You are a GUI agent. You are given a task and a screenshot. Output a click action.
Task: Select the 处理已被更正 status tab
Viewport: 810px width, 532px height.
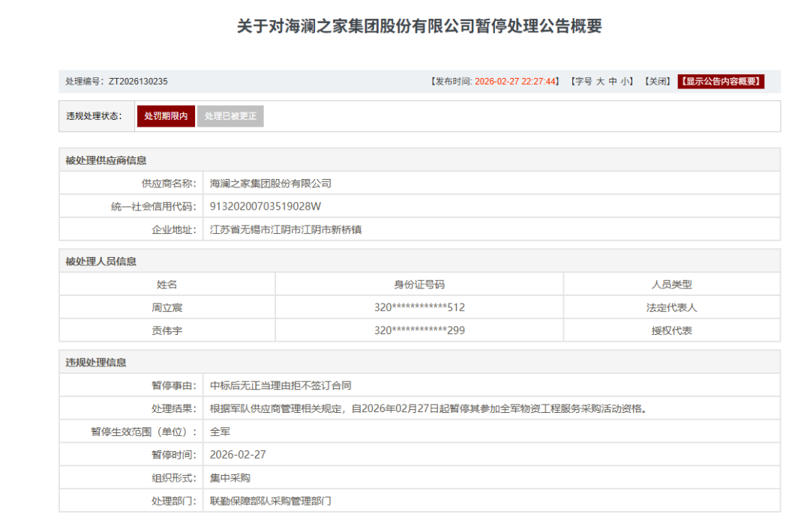230,116
